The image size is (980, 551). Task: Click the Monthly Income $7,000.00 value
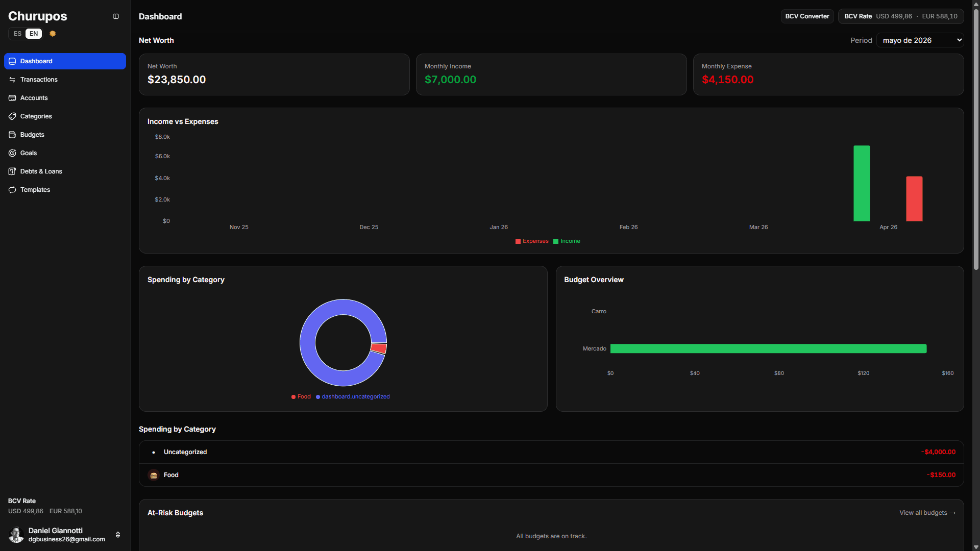[450, 80]
